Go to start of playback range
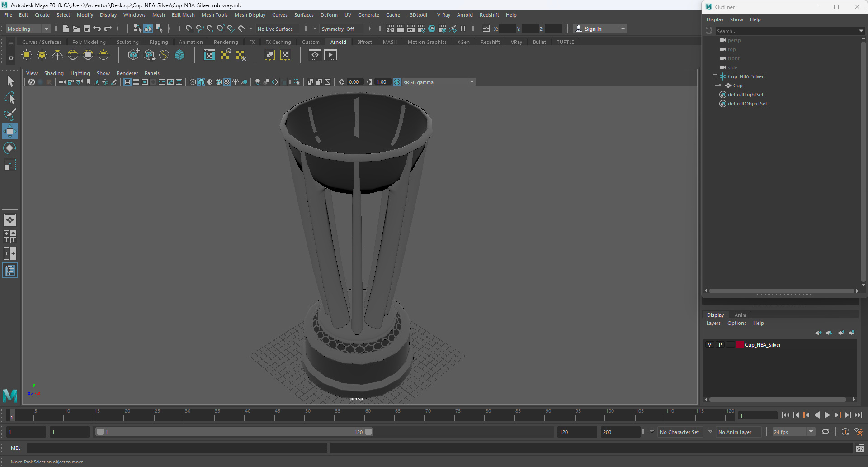This screenshot has width=868, height=467. point(786,415)
